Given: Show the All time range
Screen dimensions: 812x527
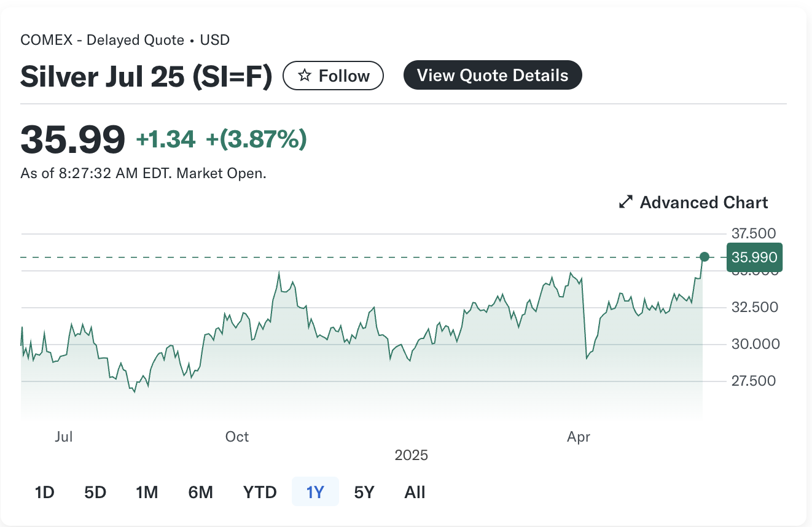Looking at the screenshot, I should pos(415,492).
